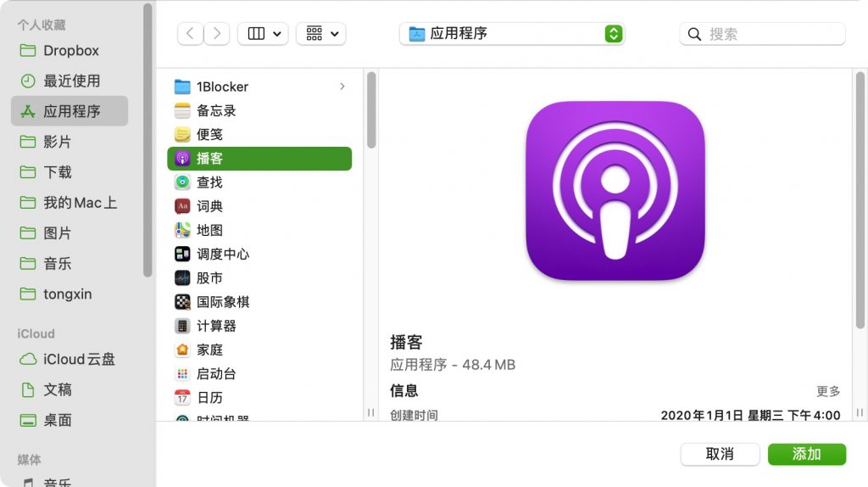Screen dimensions: 868x487
Task: Open the group-by grid dropdown
Action: point(321,34)
